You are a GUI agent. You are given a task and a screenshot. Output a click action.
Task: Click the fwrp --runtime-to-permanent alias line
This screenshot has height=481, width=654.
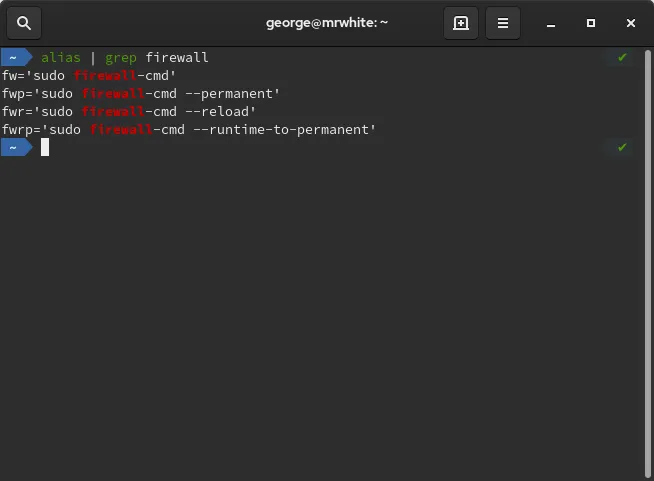tap(189, 129)
